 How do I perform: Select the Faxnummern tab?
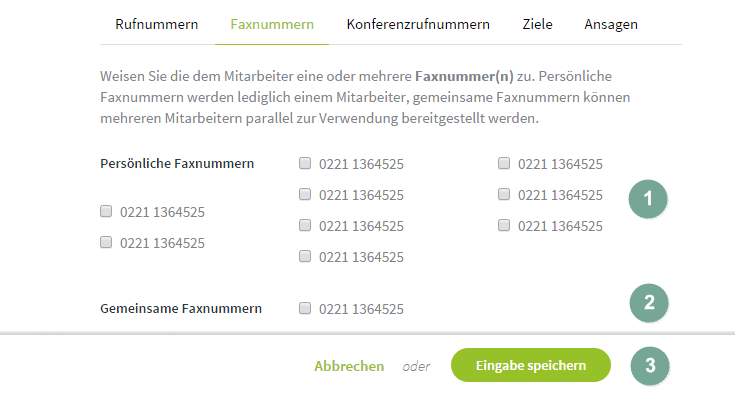272,24
